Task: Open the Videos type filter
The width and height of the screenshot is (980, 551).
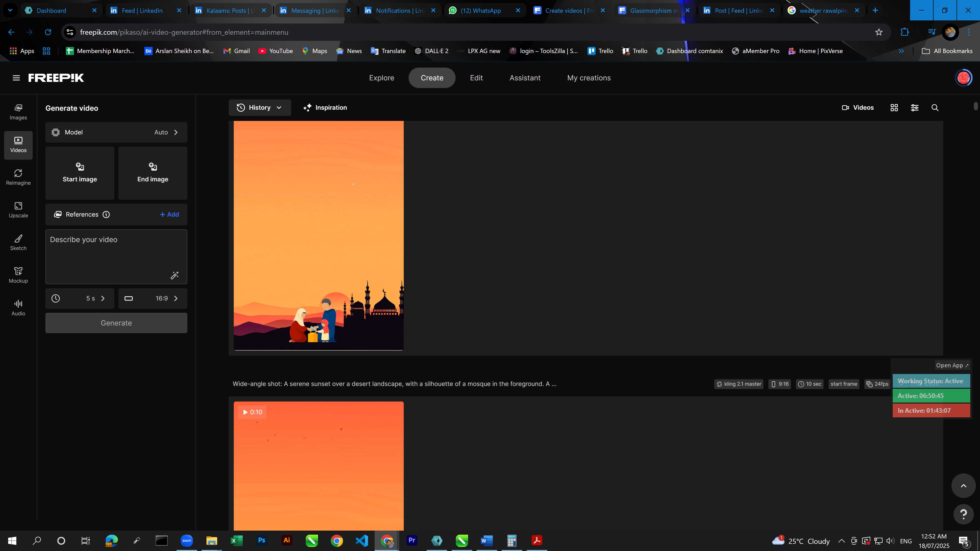Action: (x=857, y=108)
